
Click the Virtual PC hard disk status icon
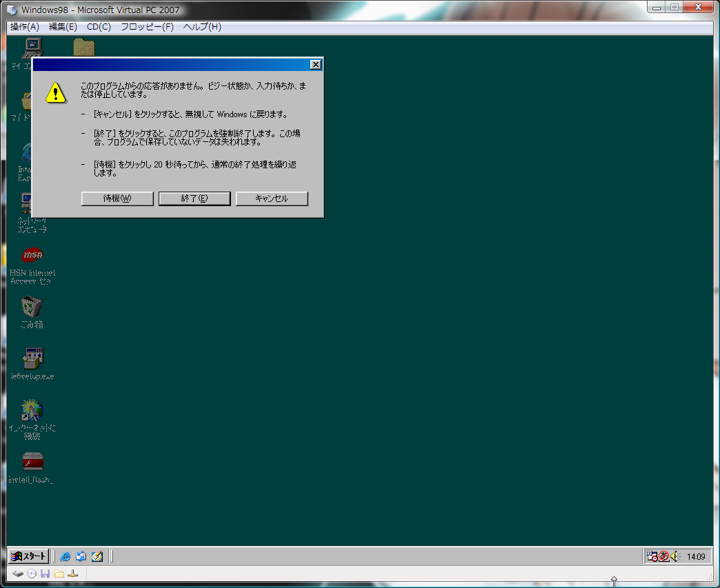pos(17,574)
